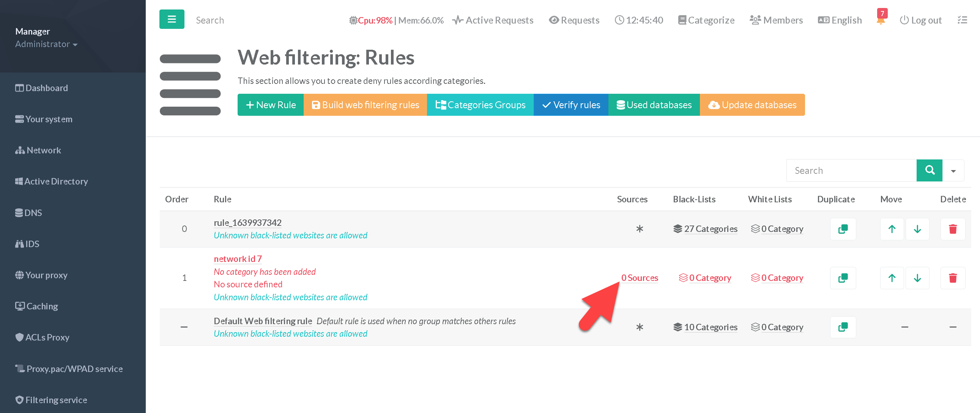Duplicate rule_1639937342 rule

[843, 229]
